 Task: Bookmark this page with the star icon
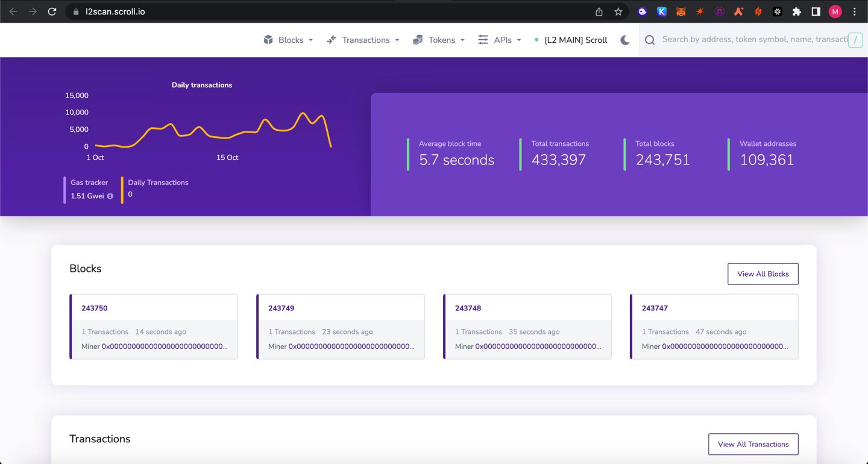618,11
